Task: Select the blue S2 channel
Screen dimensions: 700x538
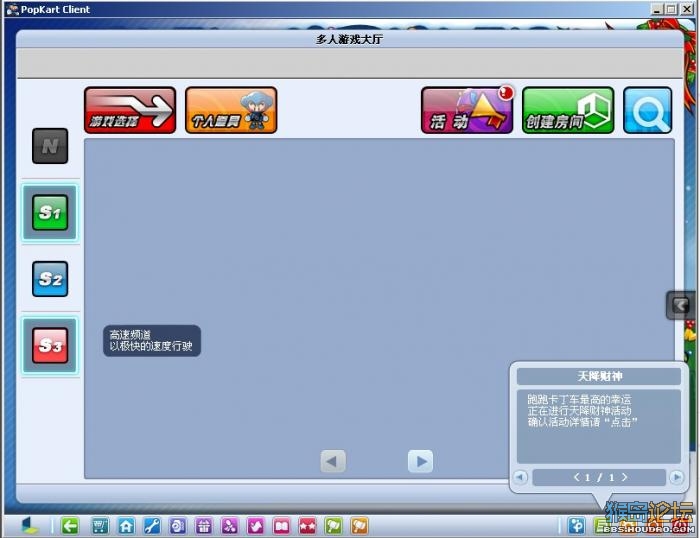Action: [50, 279]
